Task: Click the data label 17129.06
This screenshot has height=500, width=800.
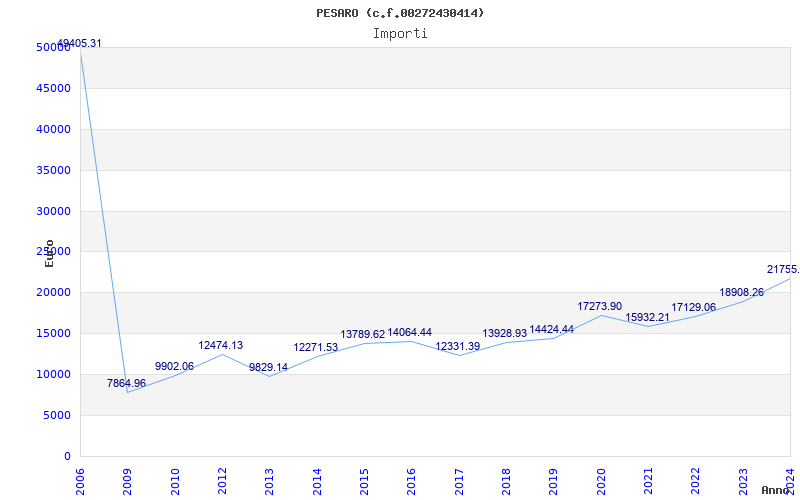Action: 693,308
